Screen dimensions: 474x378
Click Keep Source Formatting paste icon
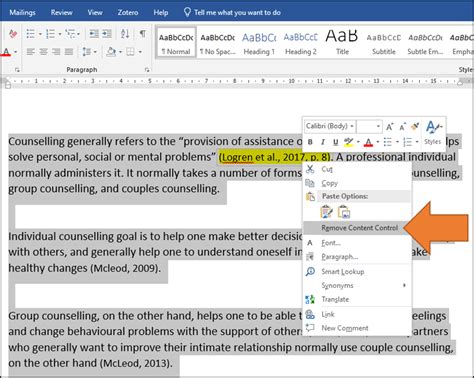coord(326,212)
